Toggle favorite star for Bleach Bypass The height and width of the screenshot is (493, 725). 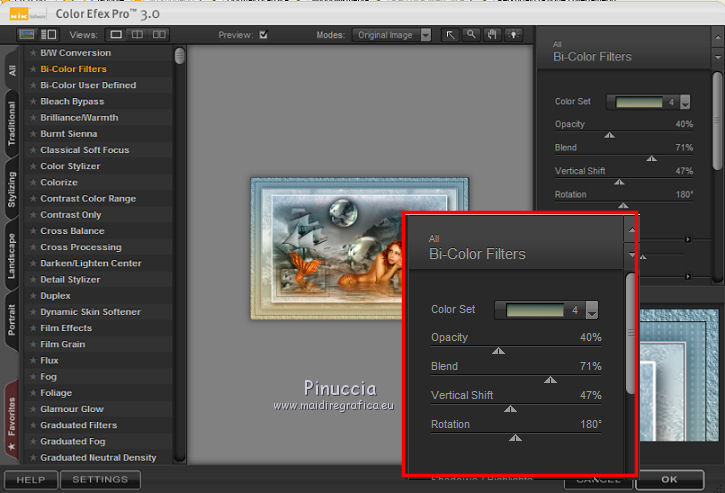click(33, 101)
